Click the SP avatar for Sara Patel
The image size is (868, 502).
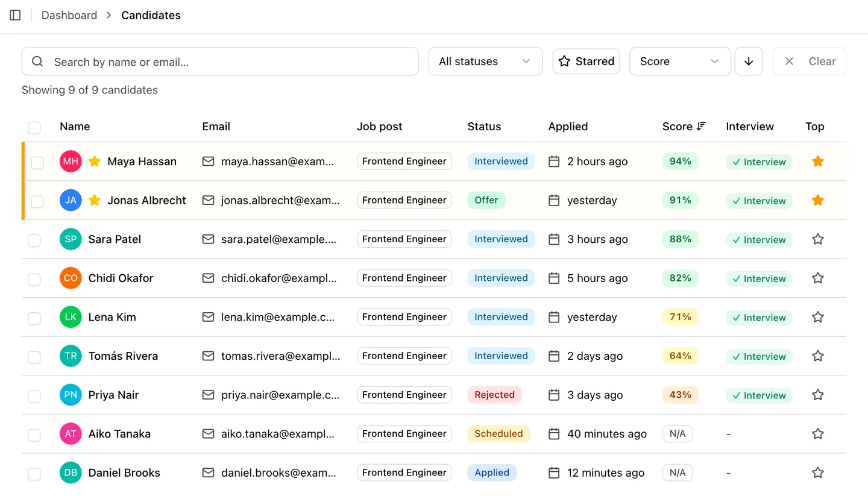click(x=71, y=239)
